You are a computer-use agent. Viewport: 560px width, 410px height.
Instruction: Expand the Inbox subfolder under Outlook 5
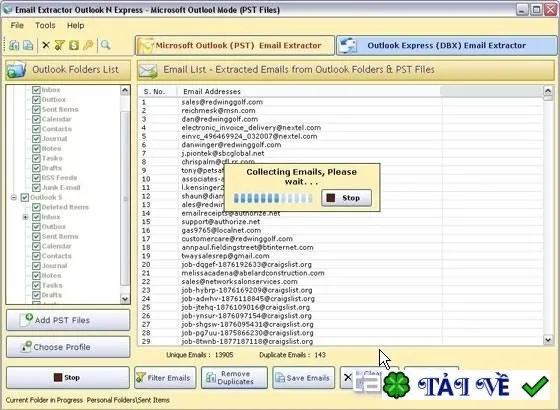[x=25, y=217]
